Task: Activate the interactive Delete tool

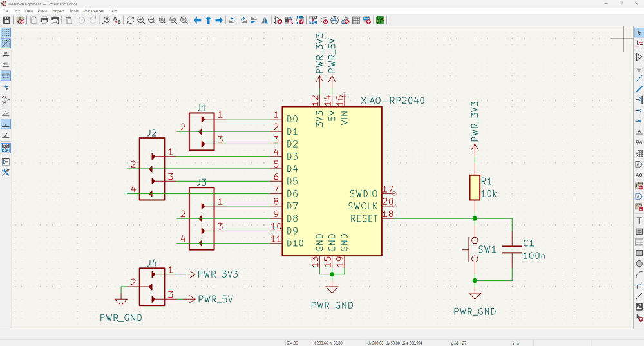Action: (639, 318)
